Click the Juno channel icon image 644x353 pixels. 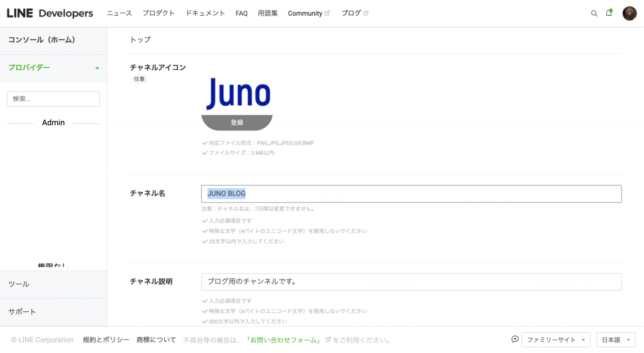[238, 94]
